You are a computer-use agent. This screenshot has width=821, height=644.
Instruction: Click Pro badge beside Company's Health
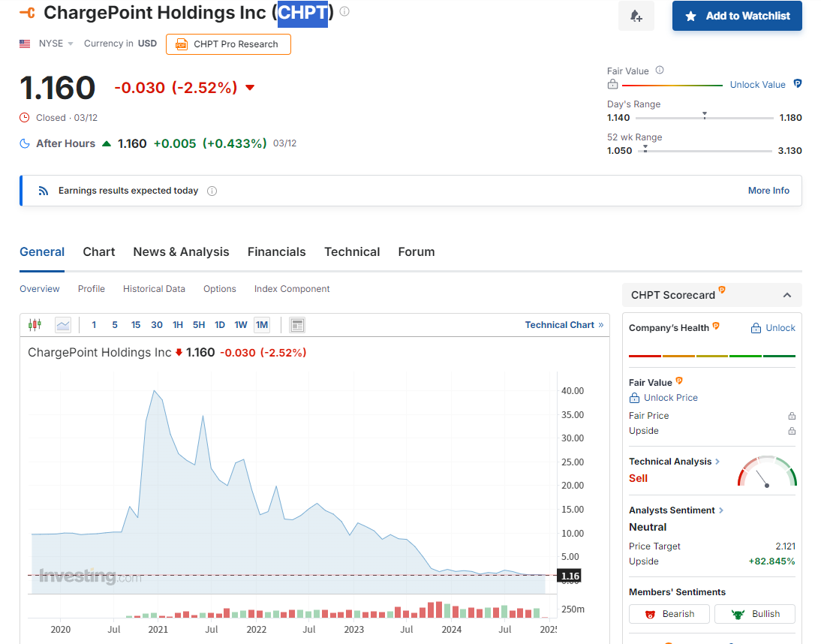click(716, 326)
